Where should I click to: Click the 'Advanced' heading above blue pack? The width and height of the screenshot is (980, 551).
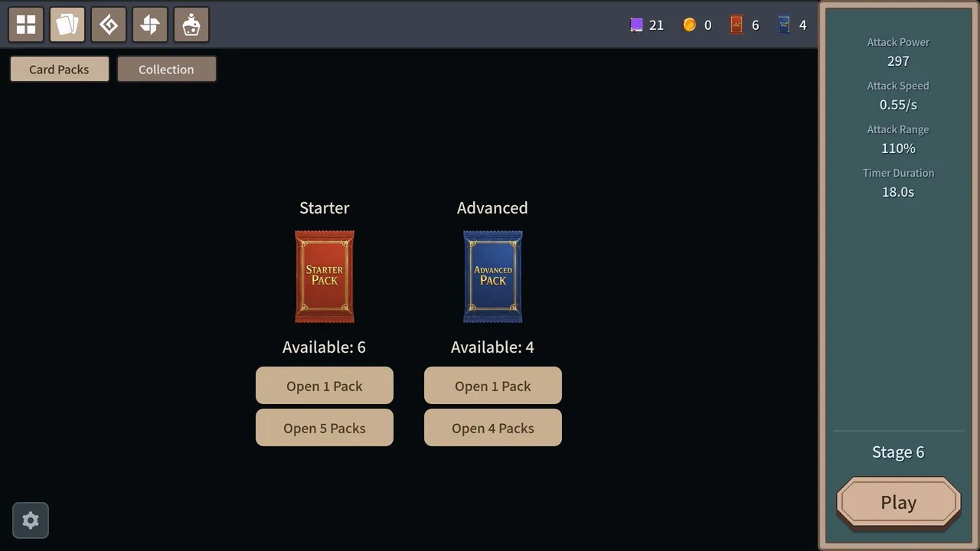492,208
